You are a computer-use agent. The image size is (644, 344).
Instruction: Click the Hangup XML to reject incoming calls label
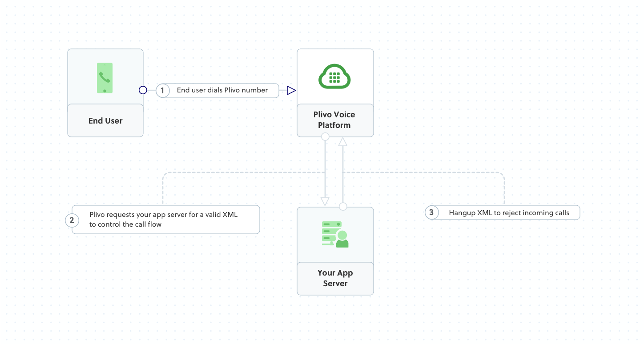tap(508, 212)
